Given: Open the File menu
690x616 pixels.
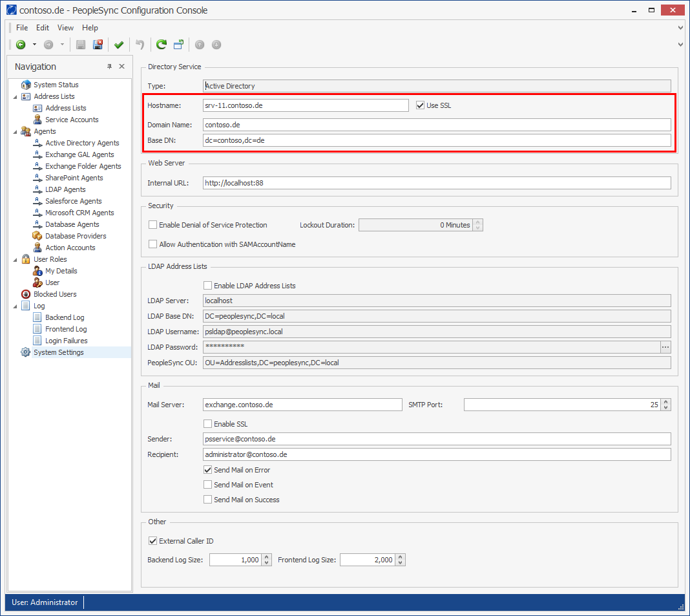Looking at the screenshot, I should point(22,28).
